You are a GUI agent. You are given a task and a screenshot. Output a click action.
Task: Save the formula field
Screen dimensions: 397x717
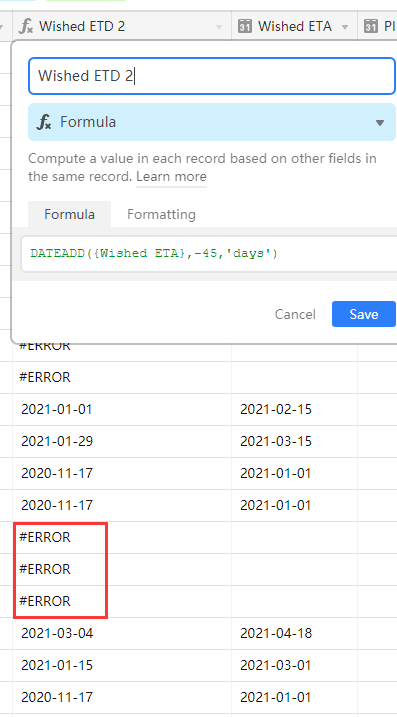coord(364,314)
